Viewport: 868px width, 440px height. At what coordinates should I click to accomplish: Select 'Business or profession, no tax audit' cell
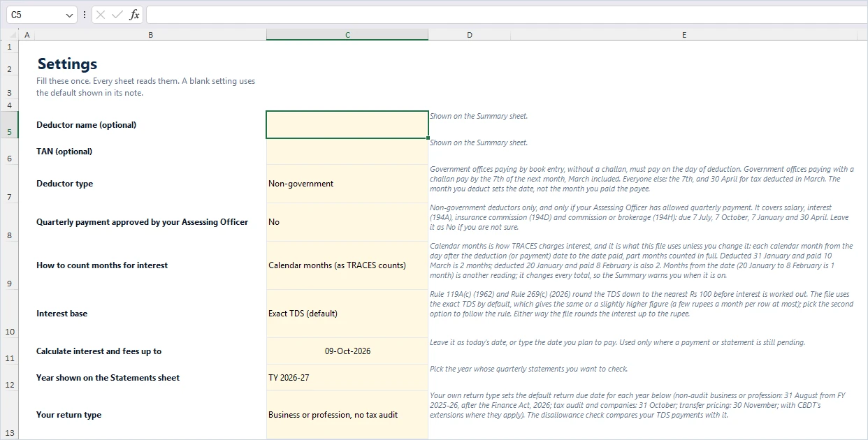pyautogui.click(x=347, y=415)
